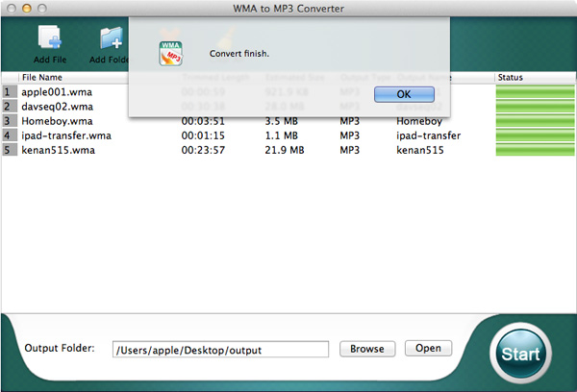The height and width of the screenshot is (392, 577).
Task: Click the Add File icon
Action: tap(49, 38)
